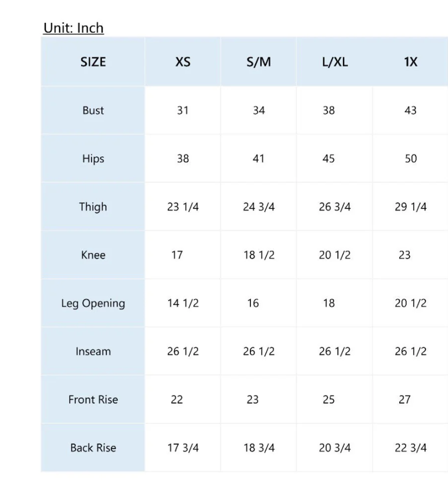Image resolution: width=448 pixels, height=493 pixels.
Task: Click the Thigh value 24 3/4 for S/M
Action: [258, 207]
